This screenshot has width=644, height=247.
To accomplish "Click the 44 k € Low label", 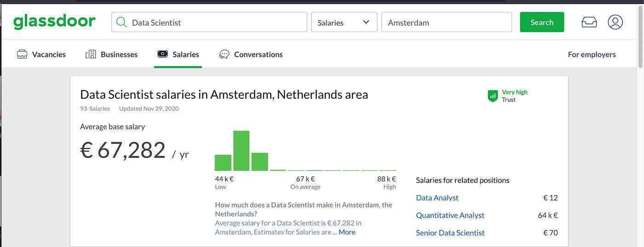I will point(224,182).
